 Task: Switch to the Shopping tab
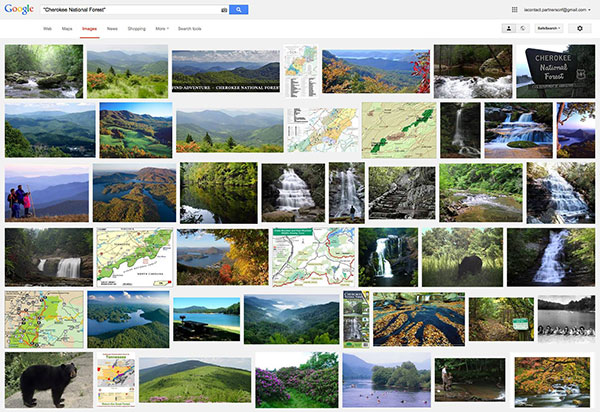137,29
